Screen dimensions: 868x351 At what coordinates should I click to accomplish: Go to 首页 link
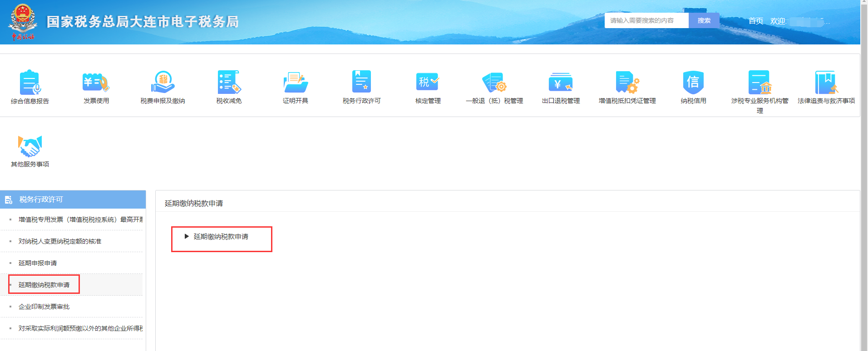(x=755, y=21)
